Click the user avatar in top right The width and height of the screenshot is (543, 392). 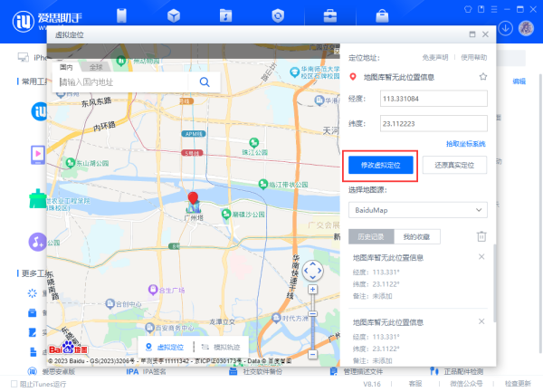(526, 28)
